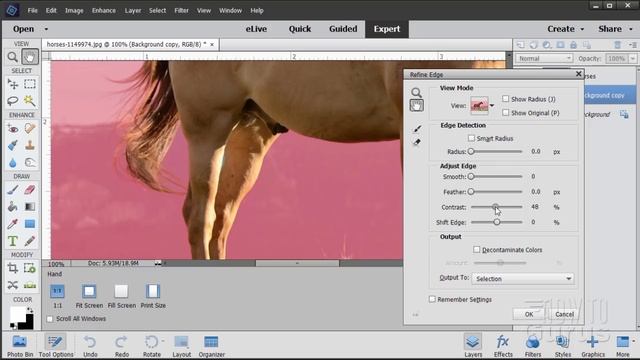Pick the Custom Shape tool
640x360 pixels.
coord(29,224)
